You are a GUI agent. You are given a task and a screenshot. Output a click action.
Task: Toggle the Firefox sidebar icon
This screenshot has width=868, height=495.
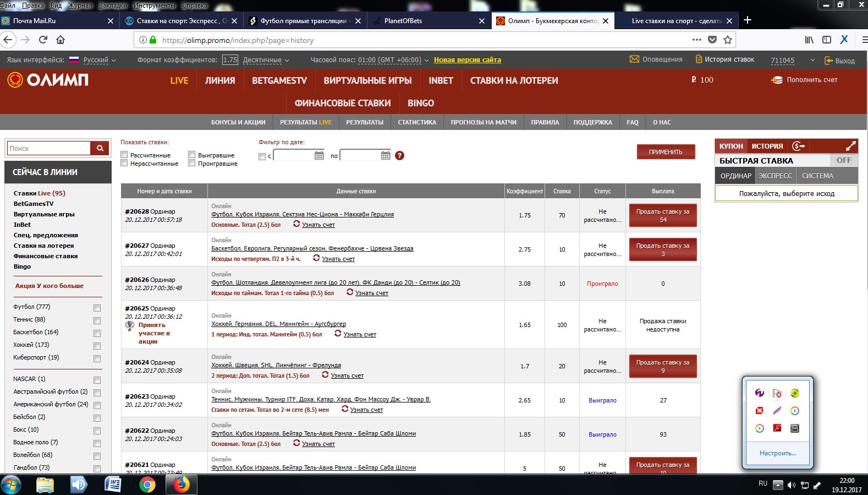(827, 40)
